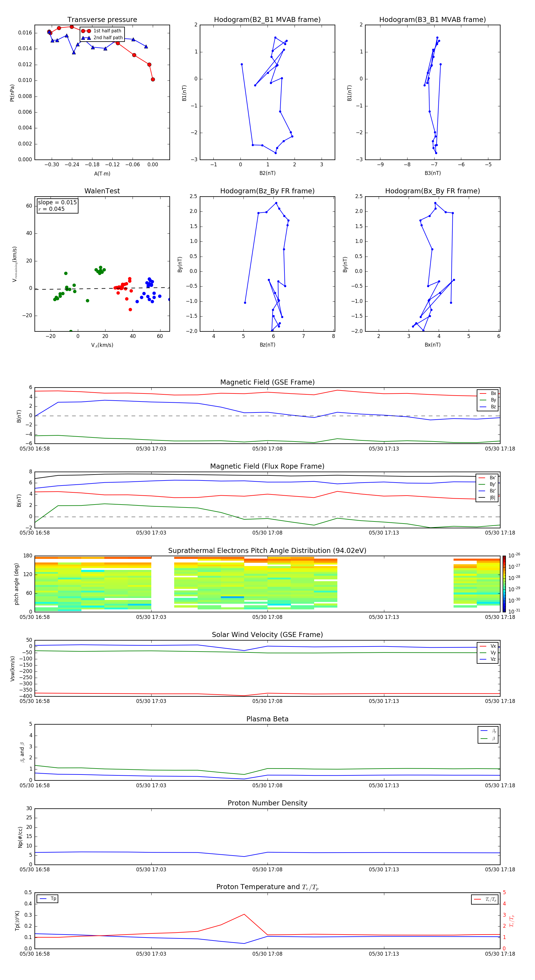Select the "Np(#/cc)" y-axis label
Viewport: 535px width, 980px height.
(x=20, y=837)
